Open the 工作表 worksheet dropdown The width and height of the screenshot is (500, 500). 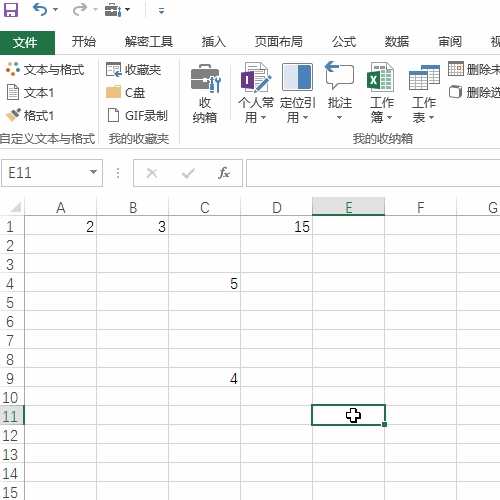pos(423,93)
